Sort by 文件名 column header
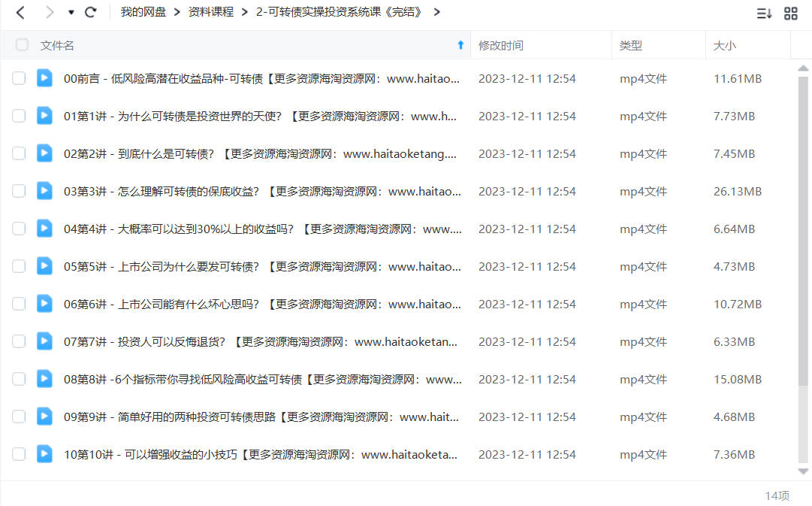 pos(57,46)
